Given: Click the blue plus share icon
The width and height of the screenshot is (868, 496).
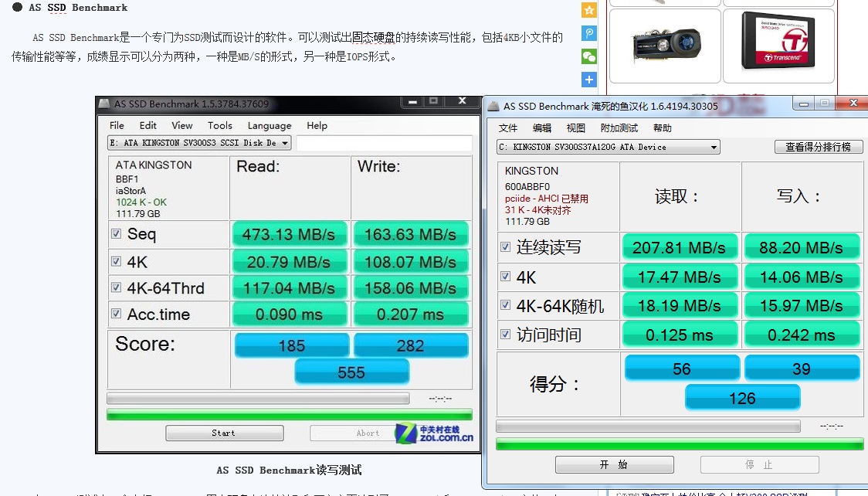Looking at the screenshot, I should pyautogui.click(x=589, y=80).
